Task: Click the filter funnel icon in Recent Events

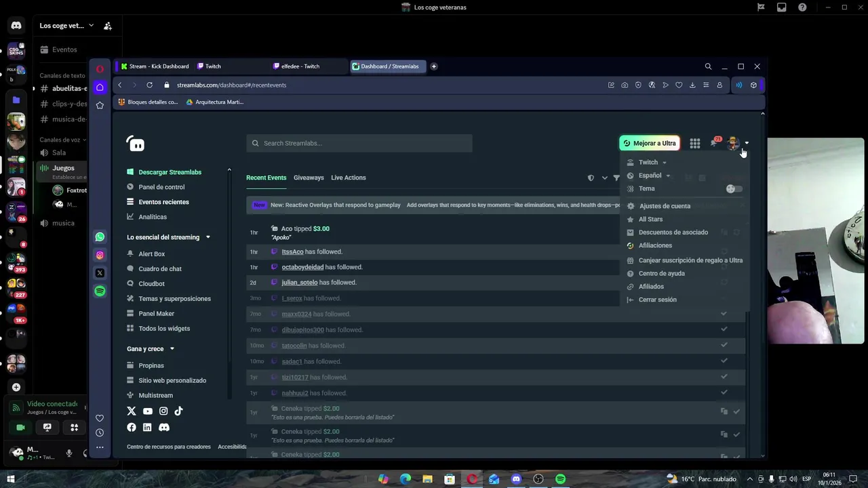Action: point(616,178)
